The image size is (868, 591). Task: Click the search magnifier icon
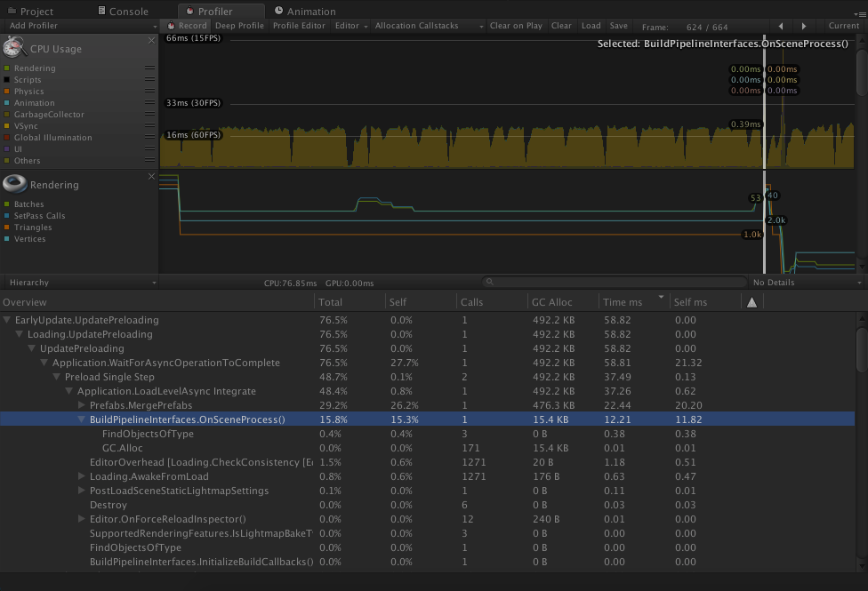tap(488, 283)
